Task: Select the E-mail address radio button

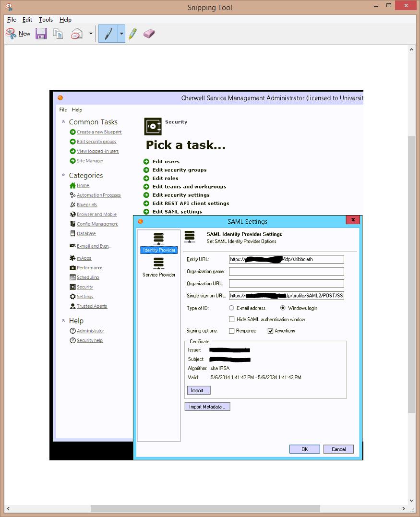Action: click(x=232, y=308)
